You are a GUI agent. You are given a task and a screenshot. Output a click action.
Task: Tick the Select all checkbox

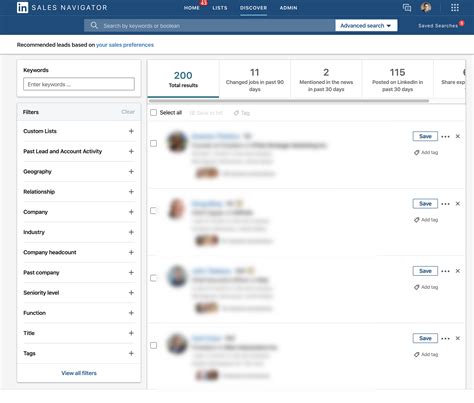click(x=153, y=113)
